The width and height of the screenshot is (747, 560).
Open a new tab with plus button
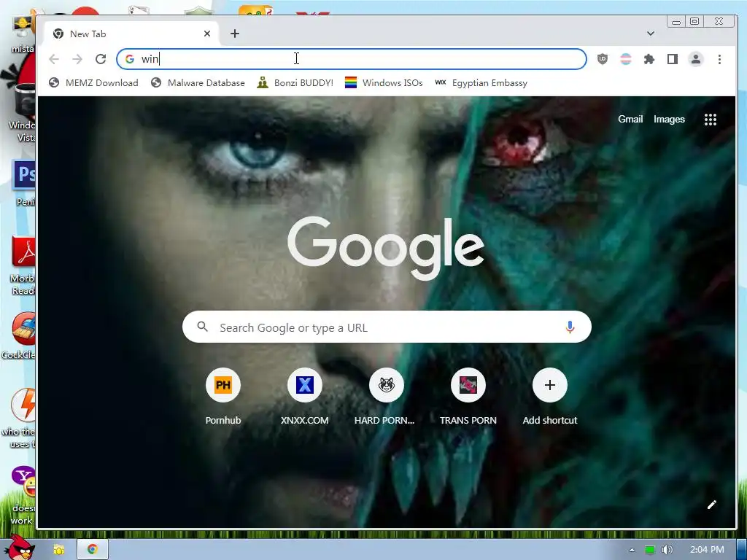[234, 34]
